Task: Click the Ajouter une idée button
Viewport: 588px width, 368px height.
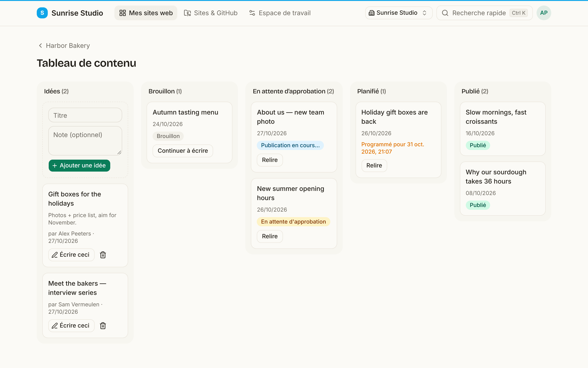Action: 79,166
